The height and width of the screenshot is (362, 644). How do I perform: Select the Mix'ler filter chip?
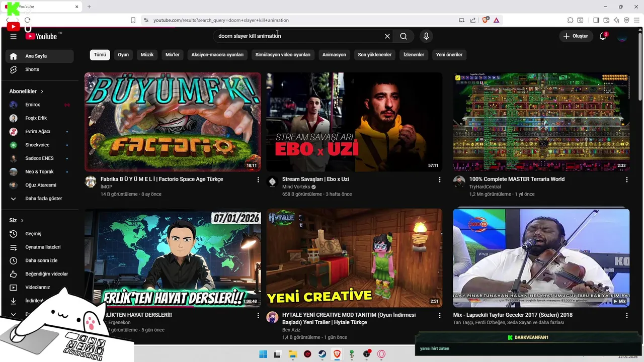coord(173,55)
